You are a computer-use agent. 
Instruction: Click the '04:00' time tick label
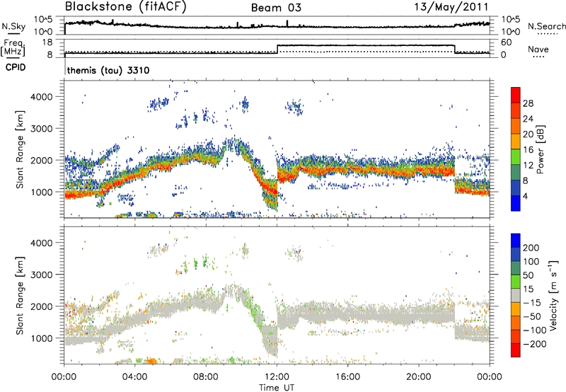(x=135, y=377)
